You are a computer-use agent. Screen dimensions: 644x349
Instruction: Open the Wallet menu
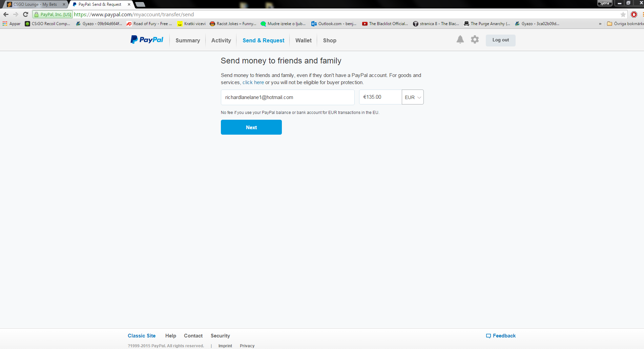(x=304, y=40)
